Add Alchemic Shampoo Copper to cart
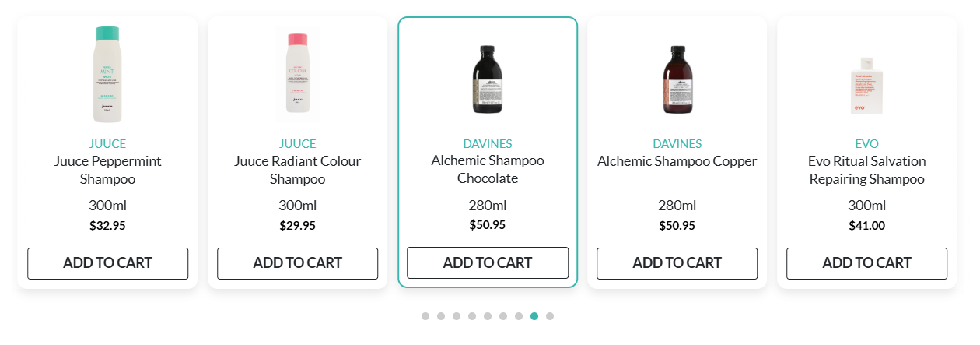This screenshot has width=980, height=345. 677,263
